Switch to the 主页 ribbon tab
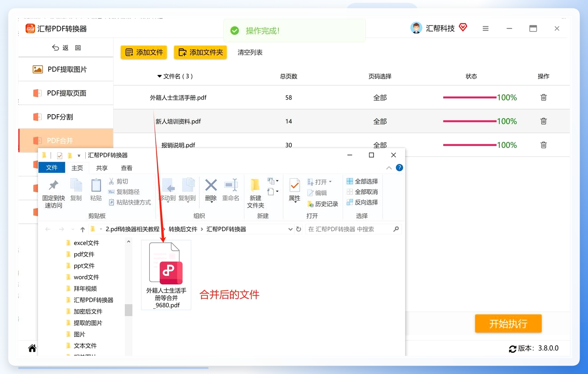This screenshot has width=588, height=374. pyautogui.click(x=77, y=168)
